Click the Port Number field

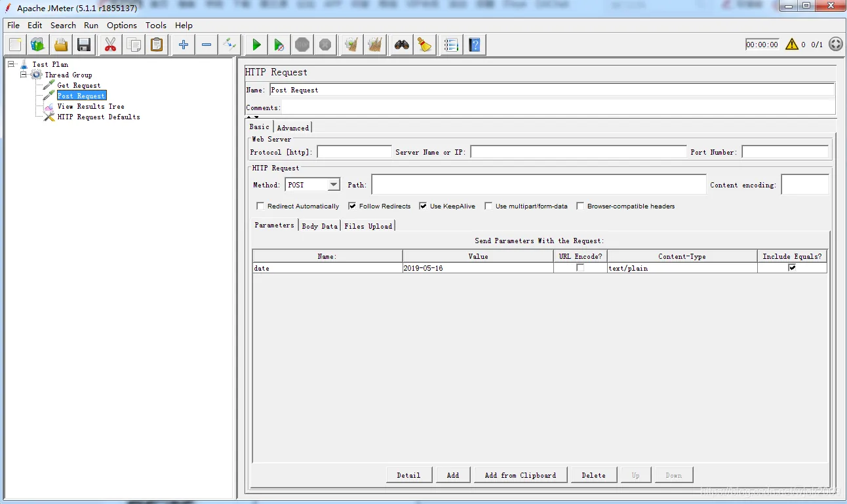click(785, 152)
